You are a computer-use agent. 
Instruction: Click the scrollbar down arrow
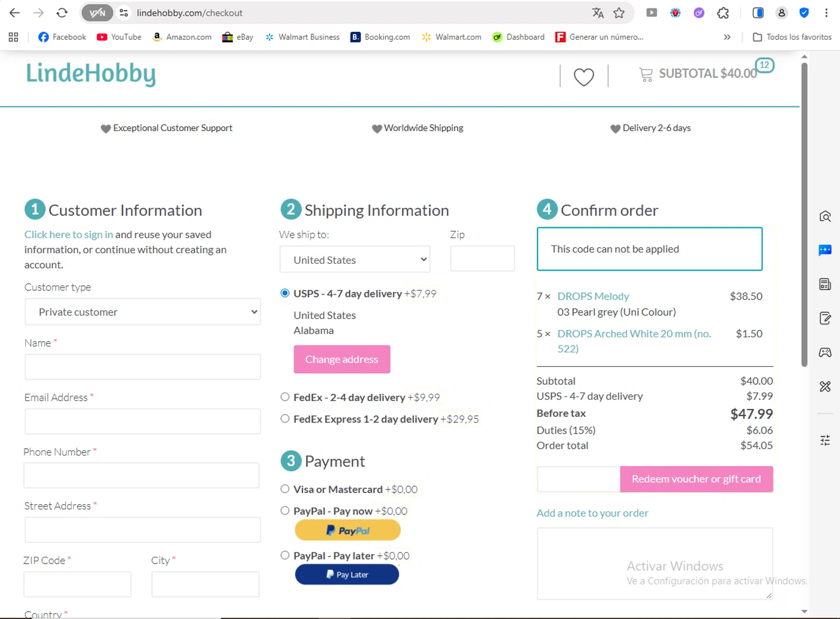[804, 612]
